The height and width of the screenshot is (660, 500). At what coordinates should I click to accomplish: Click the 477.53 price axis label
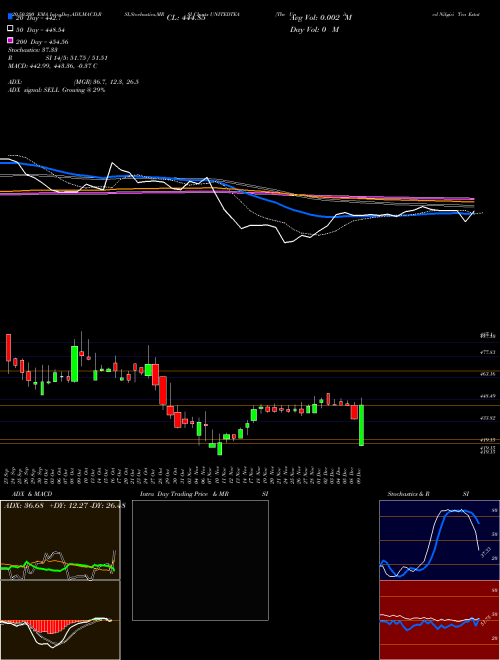click(x=488, y=352)
